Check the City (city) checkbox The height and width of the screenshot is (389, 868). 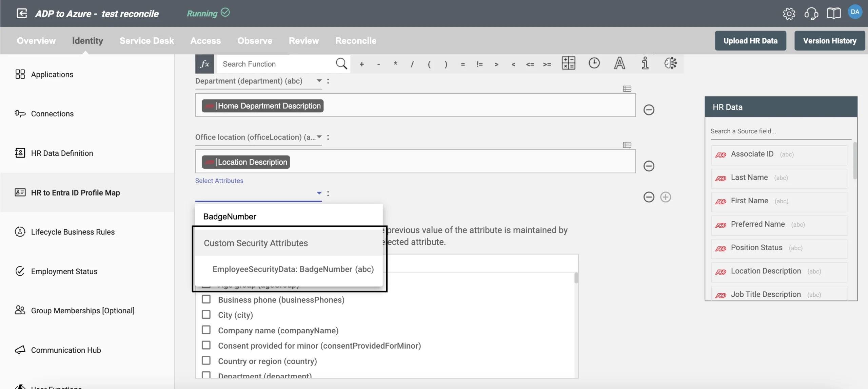206,315
